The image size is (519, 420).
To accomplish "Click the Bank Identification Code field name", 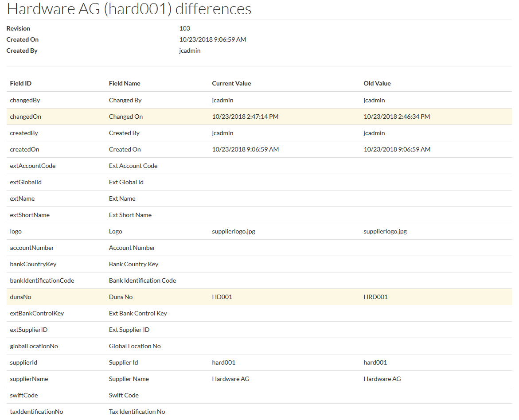I will pyautogui.click(x=142, y=280).
